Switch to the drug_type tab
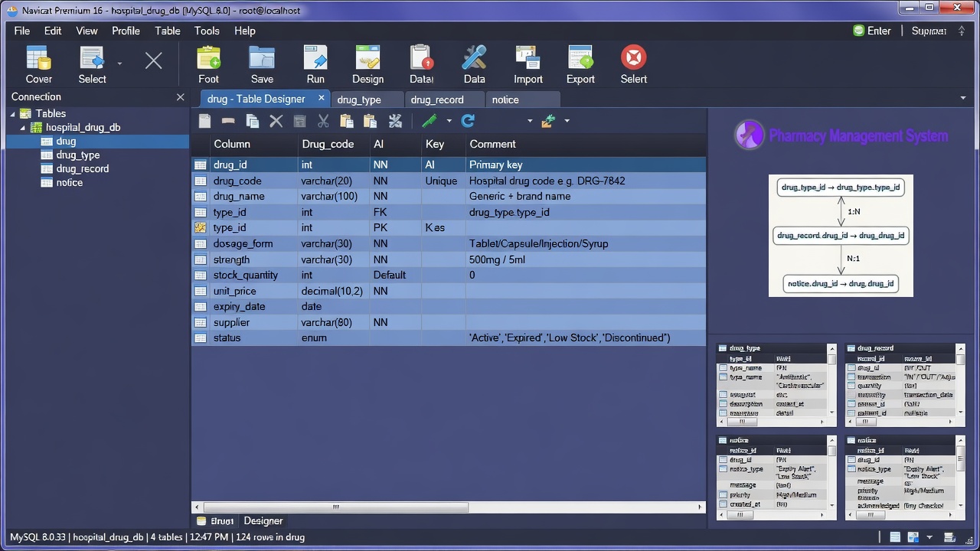980x551 pixels. tap(367, 99)
